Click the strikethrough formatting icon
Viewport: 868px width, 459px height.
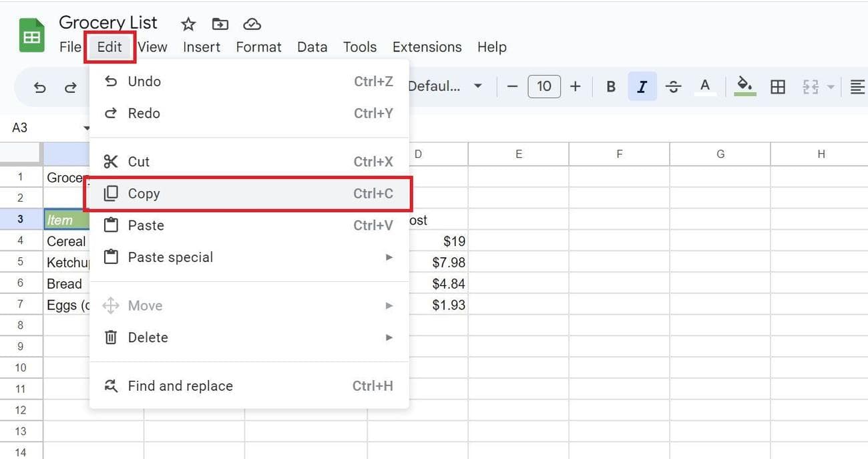pos(673,87)
